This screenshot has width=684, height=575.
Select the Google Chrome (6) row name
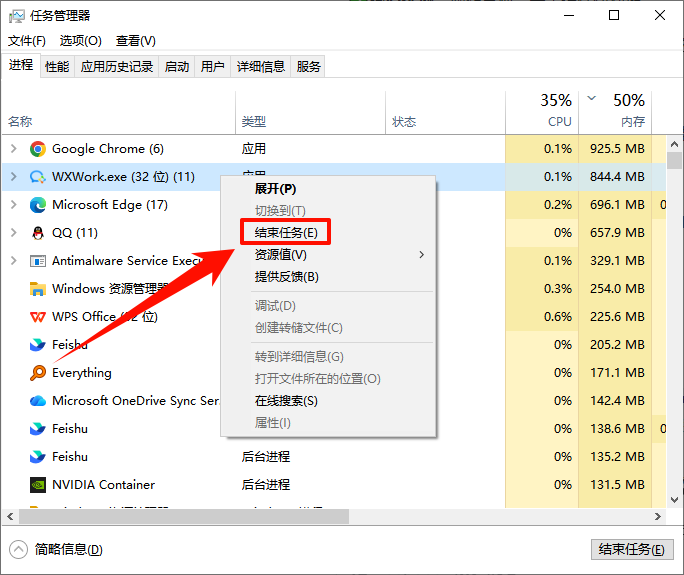[108, 149]
